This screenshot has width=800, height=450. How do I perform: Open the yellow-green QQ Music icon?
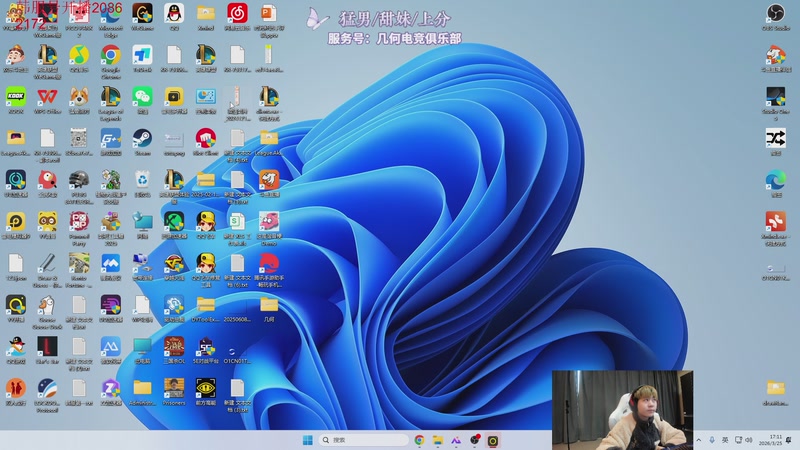79,55
